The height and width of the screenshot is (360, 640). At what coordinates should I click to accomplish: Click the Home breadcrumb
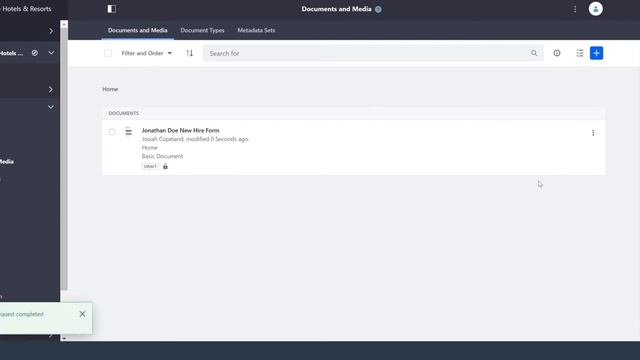[110, 89]
